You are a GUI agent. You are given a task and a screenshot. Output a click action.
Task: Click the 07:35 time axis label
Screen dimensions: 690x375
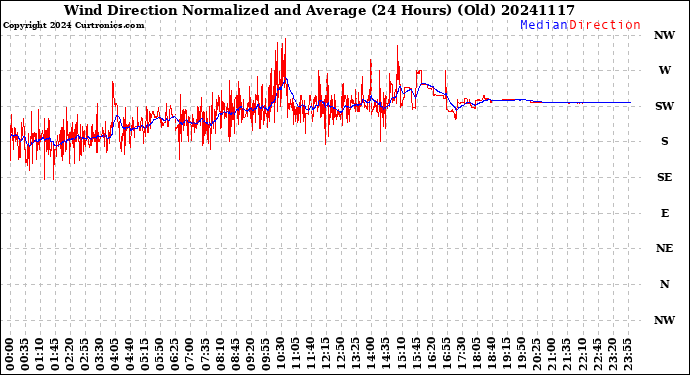point(205,354)
